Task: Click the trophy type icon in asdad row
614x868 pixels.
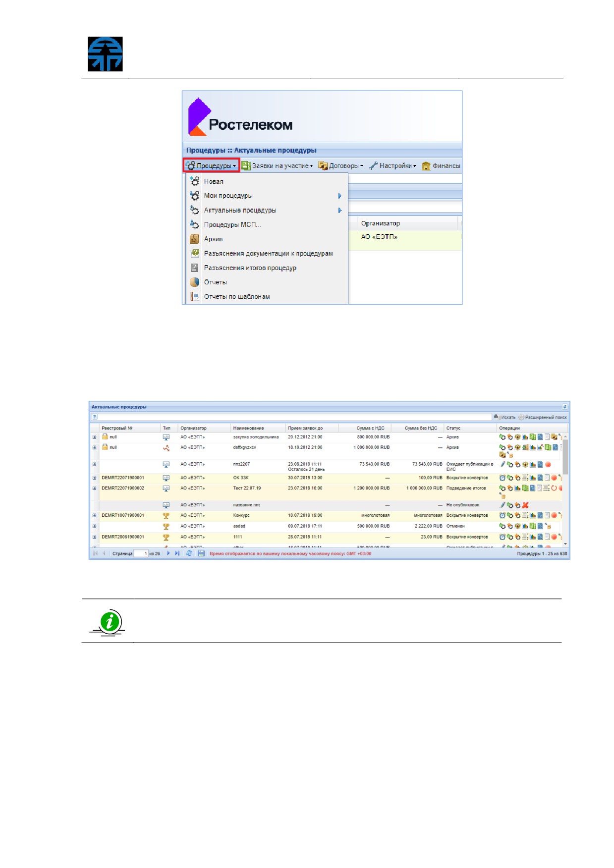Action: 166,527
